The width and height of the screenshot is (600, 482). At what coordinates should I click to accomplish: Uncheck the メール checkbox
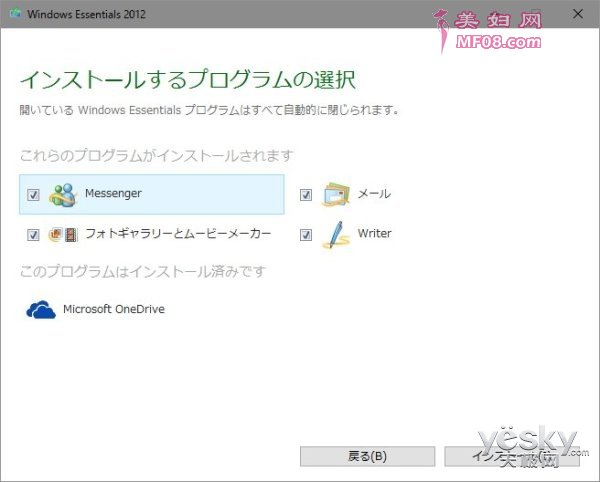point(306,195)
